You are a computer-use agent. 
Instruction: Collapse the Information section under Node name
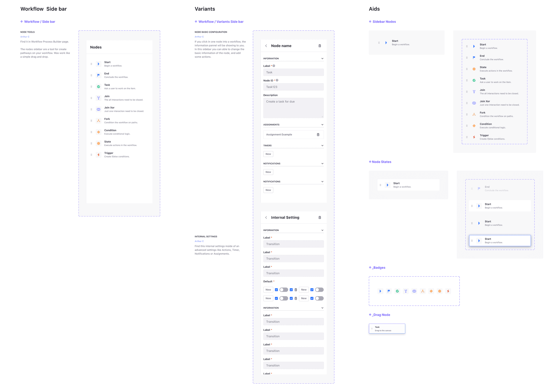coord(322,59)
